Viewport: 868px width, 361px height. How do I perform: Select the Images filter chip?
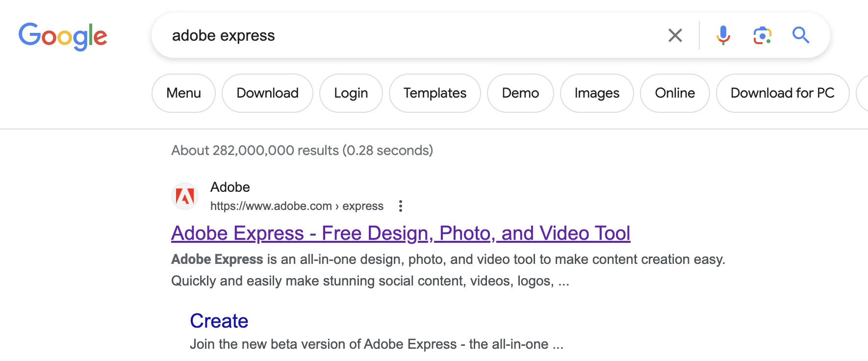click(597, 93)
